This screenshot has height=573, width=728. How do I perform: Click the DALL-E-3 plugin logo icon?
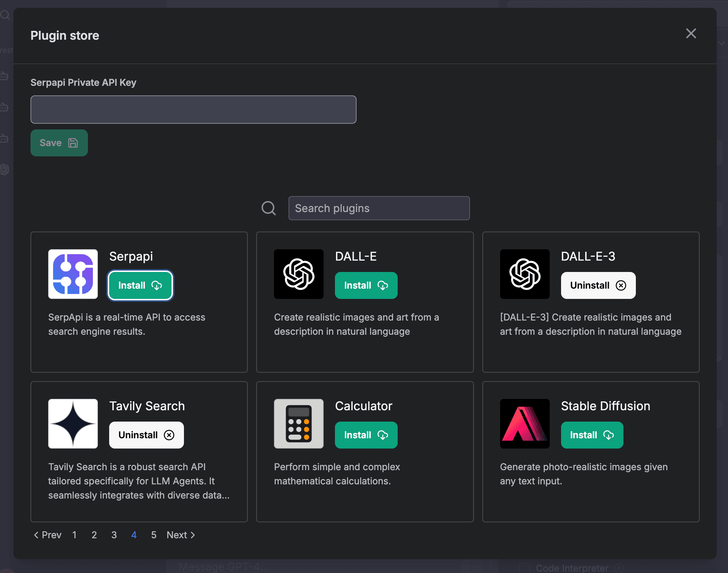525,274
